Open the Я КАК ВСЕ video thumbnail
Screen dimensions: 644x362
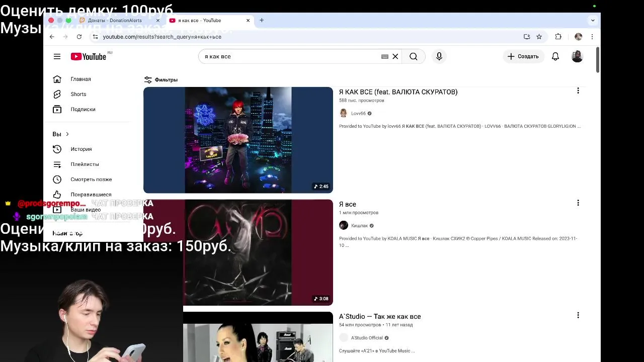click(x=238, y=140)
